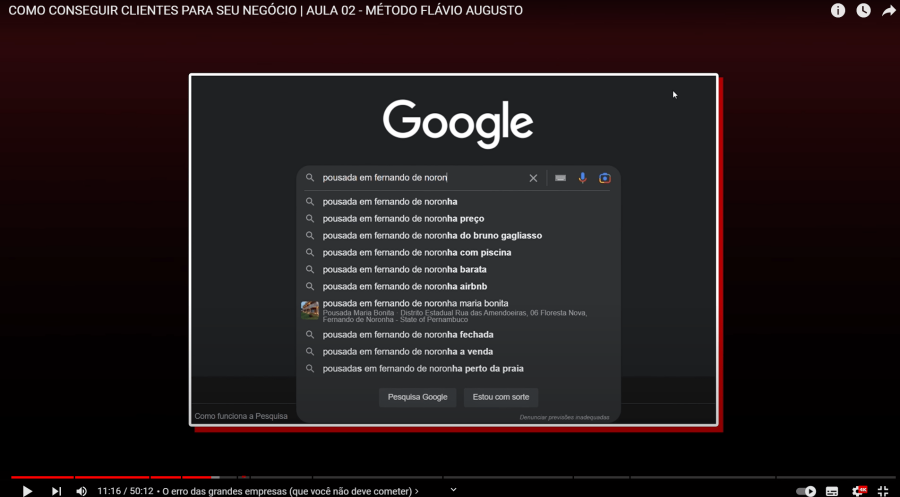Click the 'Estou com sorte' button
The height and width of the screenshot is (497, 900).
click(x=501, y=397)
